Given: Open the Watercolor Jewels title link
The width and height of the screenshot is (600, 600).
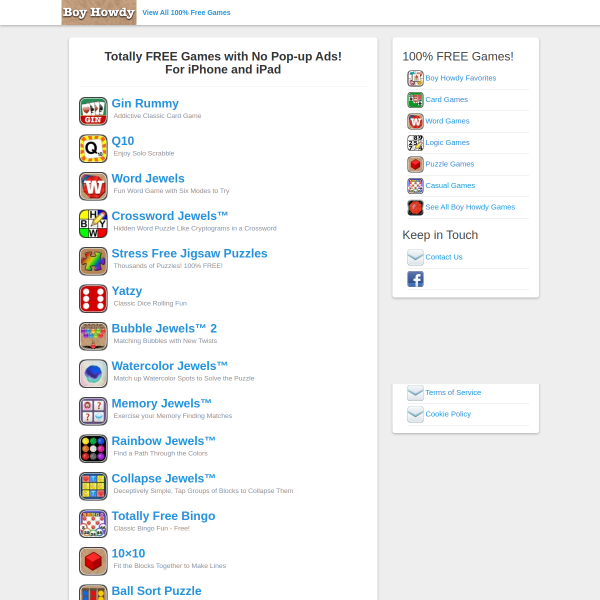Looking at the screenshot, I should coord(170,366).
